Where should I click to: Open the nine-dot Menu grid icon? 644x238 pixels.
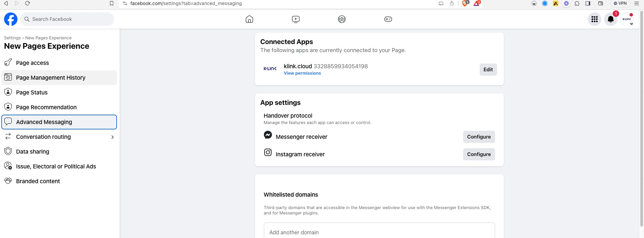tap(594, 19)
